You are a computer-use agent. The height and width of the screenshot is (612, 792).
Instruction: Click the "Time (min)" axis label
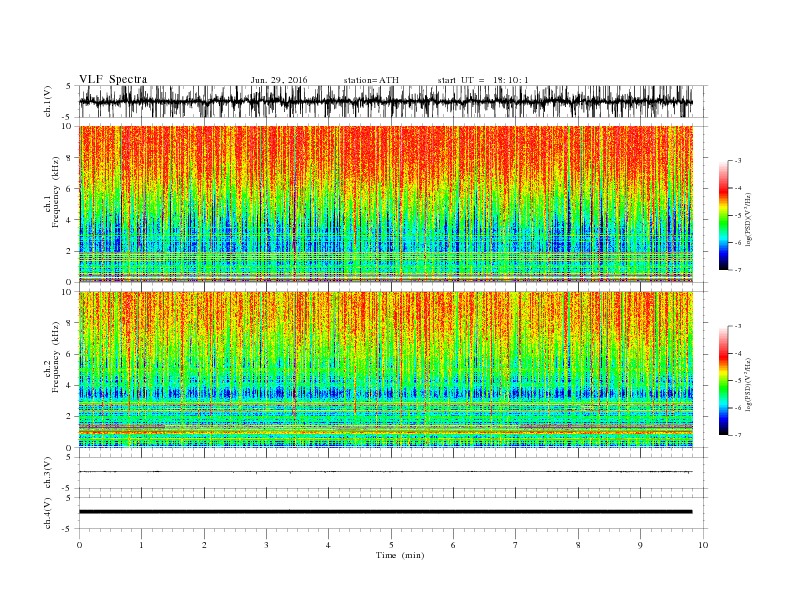400,555
